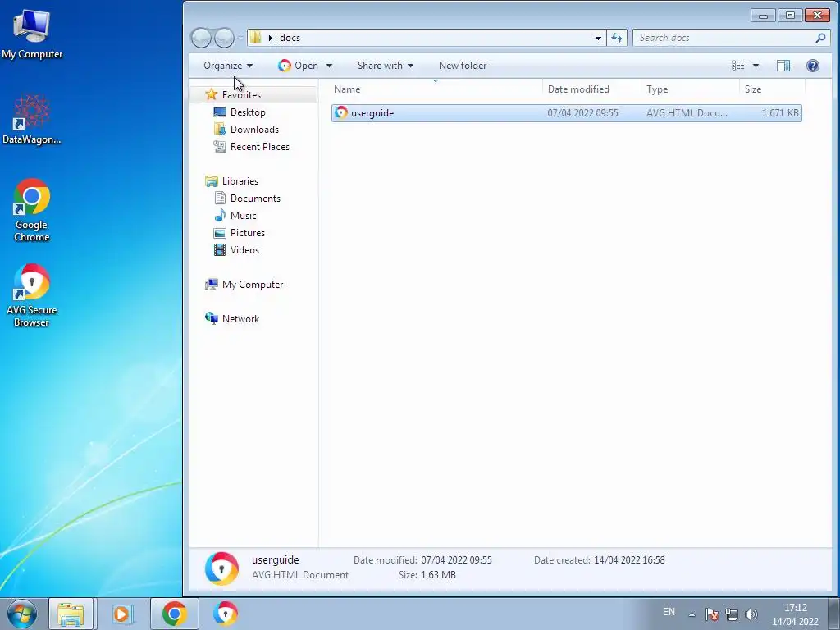Select My Computer in navigation pane
840x630 pixels.
point(253,285)
